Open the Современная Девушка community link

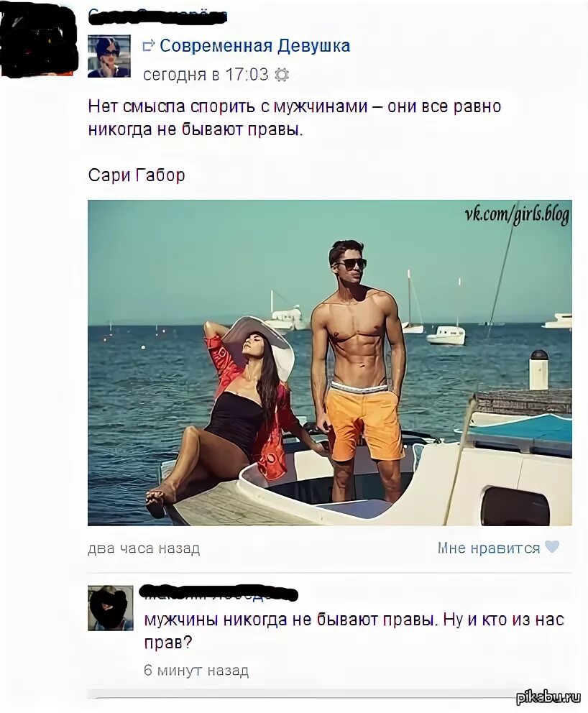(255, 46)
